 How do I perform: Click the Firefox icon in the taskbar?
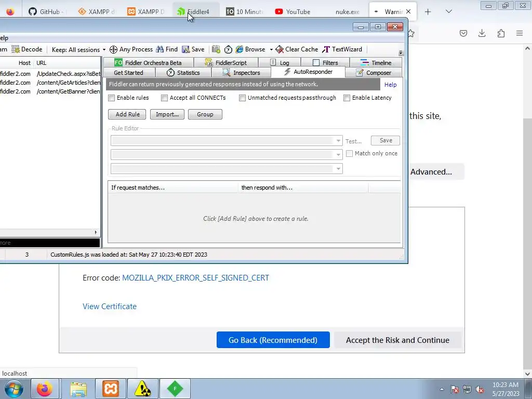click(x=45, y=389)
